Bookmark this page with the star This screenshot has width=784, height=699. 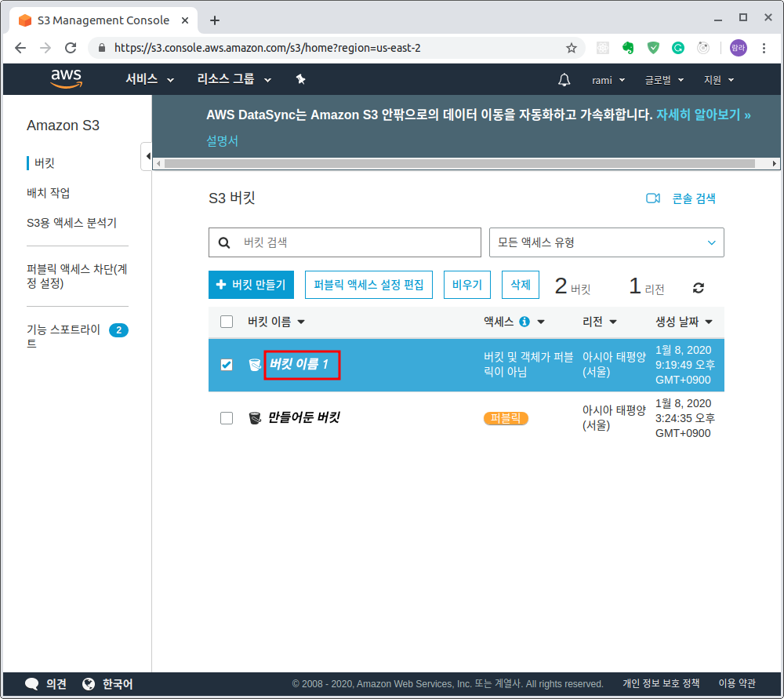pos(571,48)
